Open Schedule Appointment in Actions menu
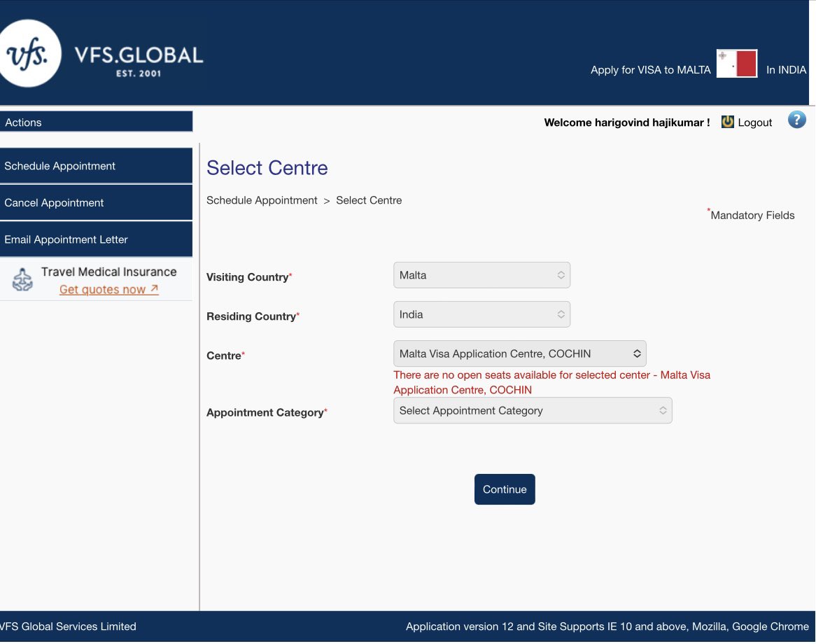The width and height of the screenshot is (816, 644). pyautogui.click(x=97, y=166)
